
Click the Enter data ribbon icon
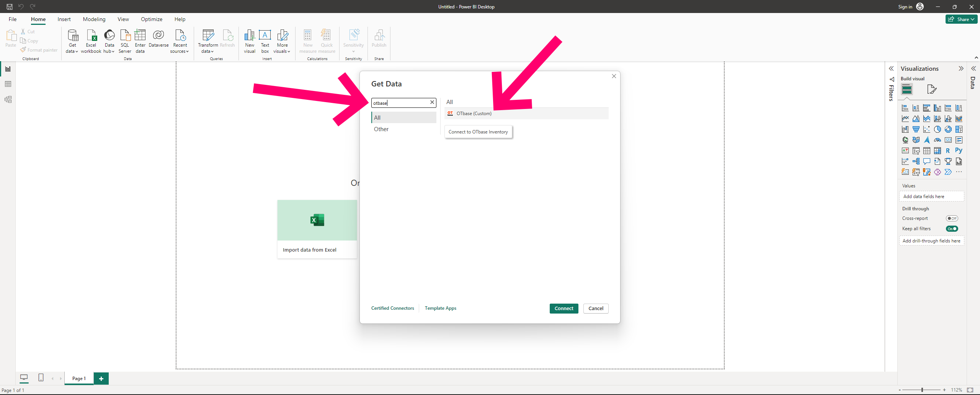[x=140, y=41]
